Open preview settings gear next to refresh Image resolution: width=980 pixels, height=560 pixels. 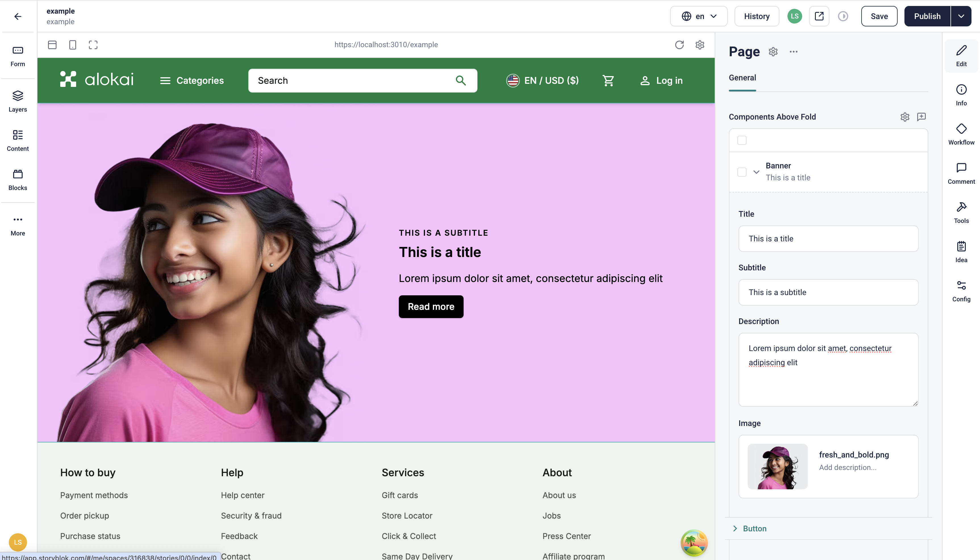pos(700,45)
